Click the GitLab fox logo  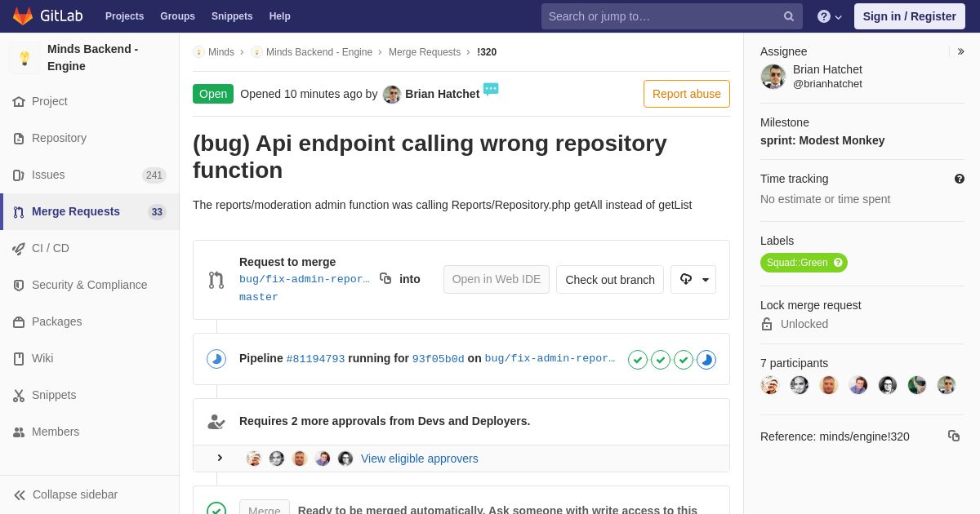point(23,16)
